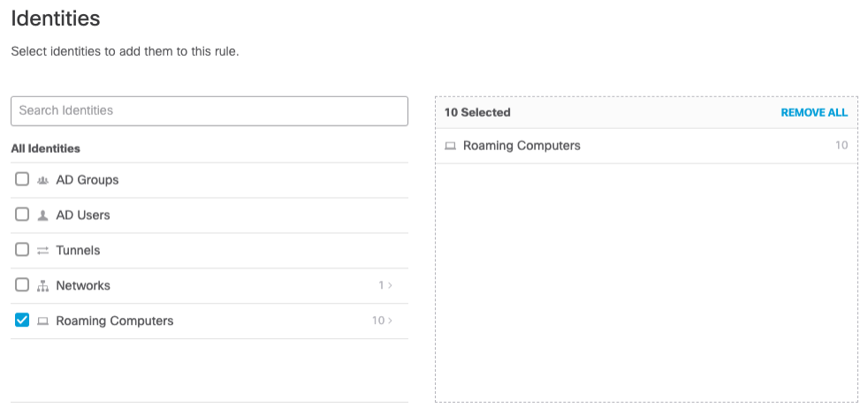Click the AD Users person icon
868x415 pixels.
tap(42, 215)
